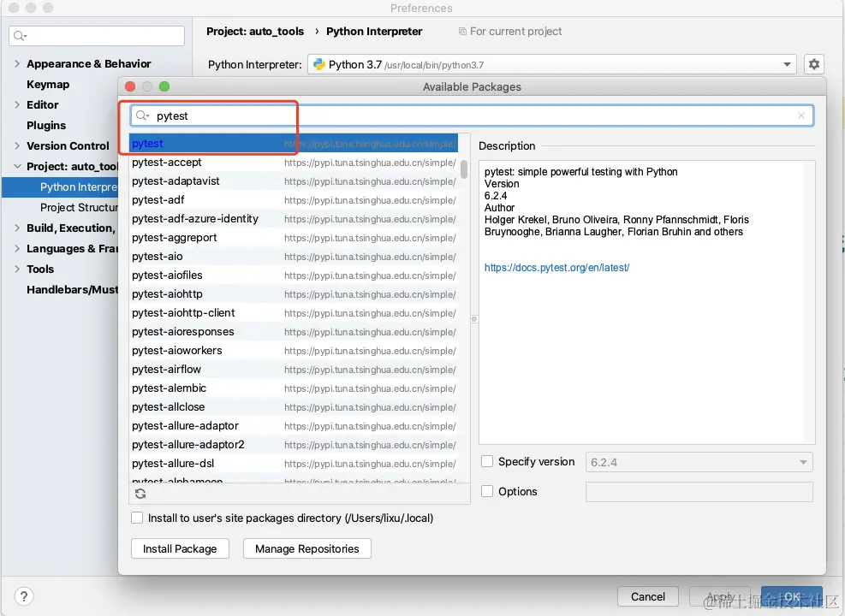The height and width of the screenshot is (616, 845).
Task: Click Cancel in Preferences window
Action: pos(648,596)
